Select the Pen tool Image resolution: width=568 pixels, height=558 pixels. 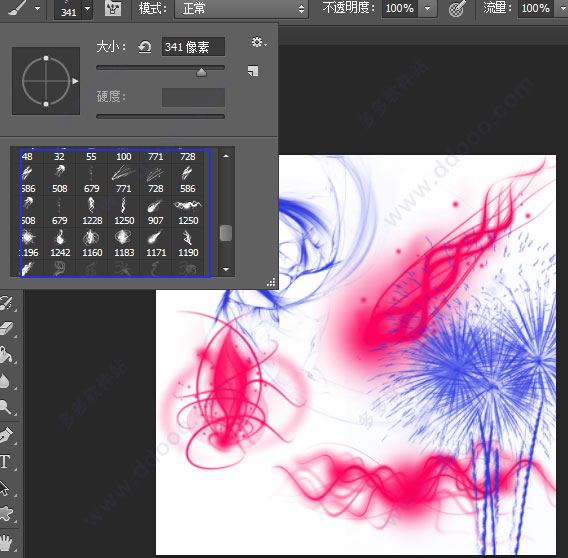(7, 434)
